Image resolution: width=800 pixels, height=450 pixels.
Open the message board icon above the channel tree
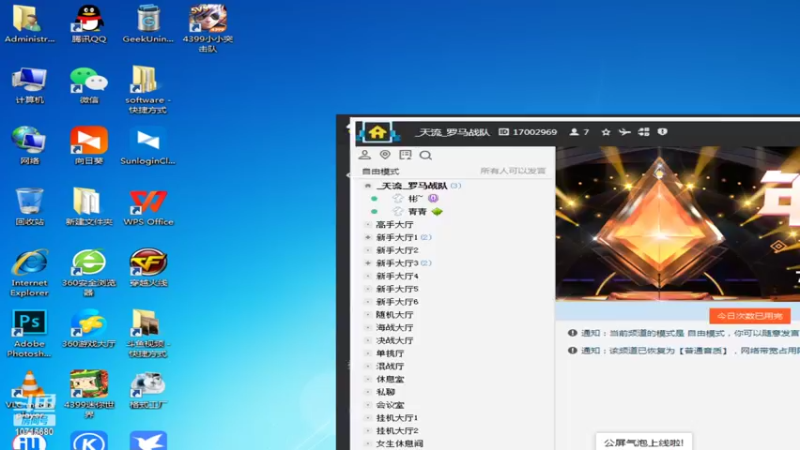click(405, 155)
